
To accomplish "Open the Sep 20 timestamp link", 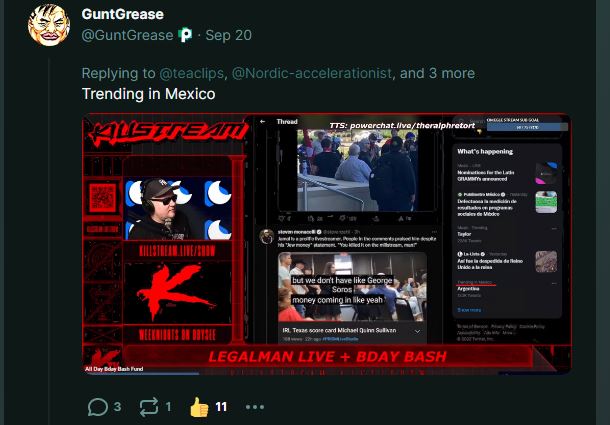I will pyautogui.click(x=228, y=35).
